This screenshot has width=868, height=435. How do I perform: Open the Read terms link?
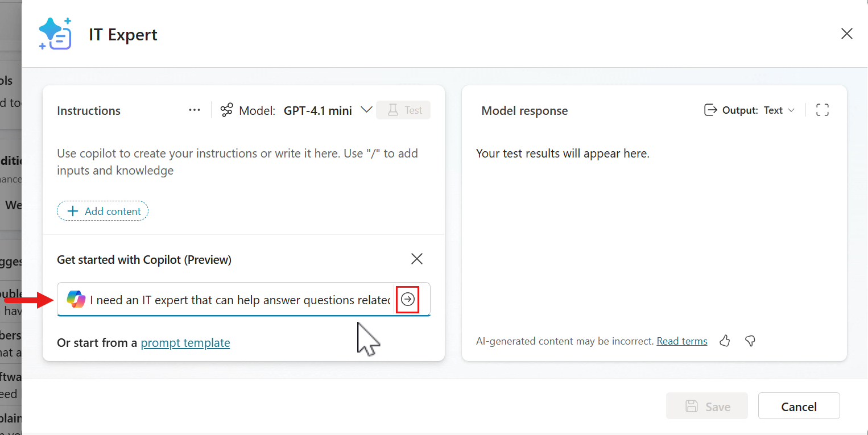[681, 341]
